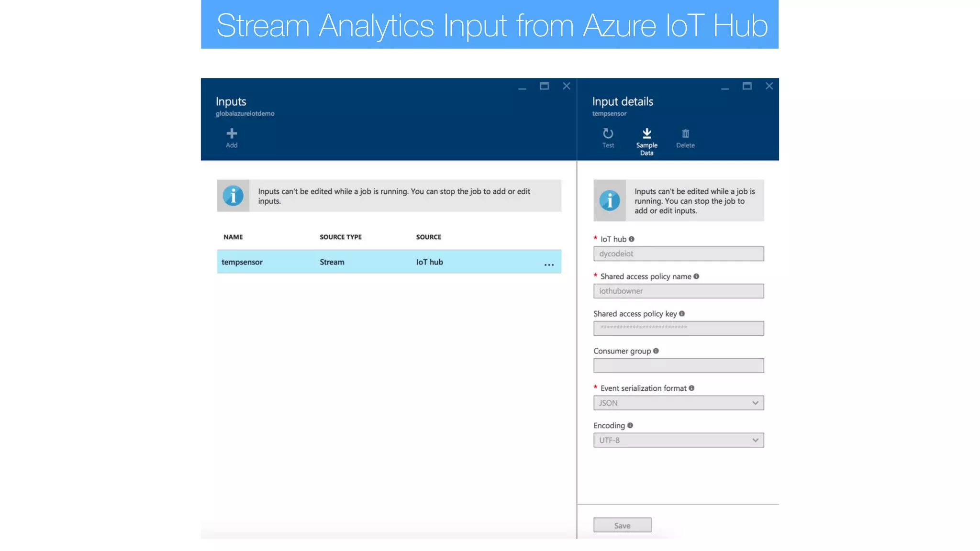The image size is (980, 551).
Task: Open the Event serialization format JSON dropdown
Action: point(679,403)
